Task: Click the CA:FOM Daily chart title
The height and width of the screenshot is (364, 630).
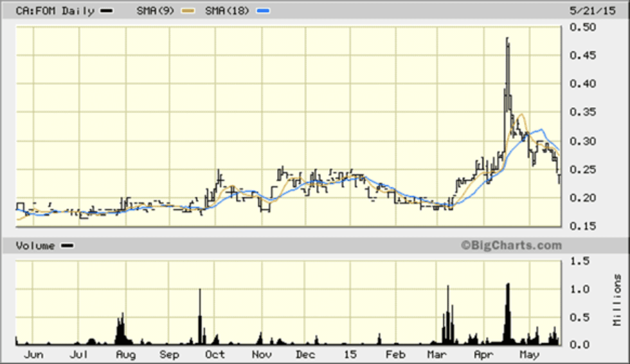Action: pos(55,11)
